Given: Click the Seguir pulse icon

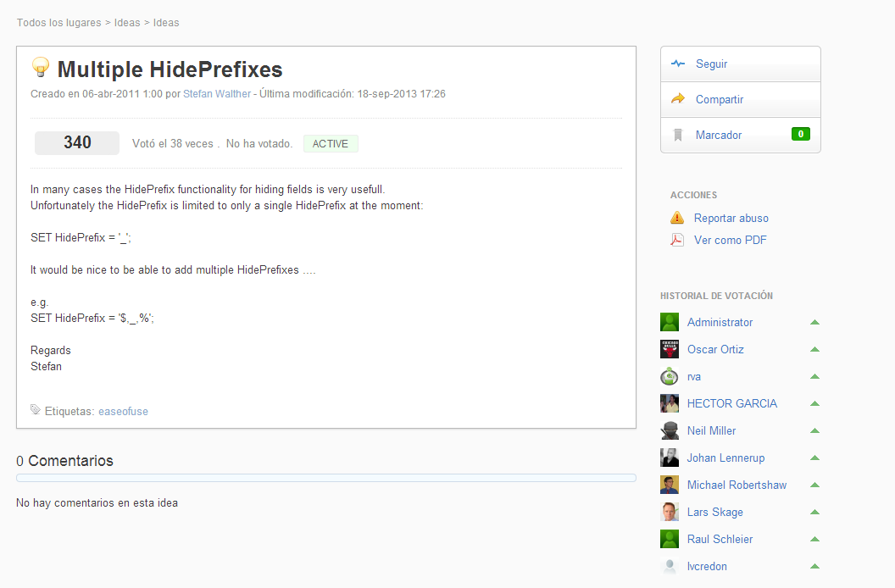Looking at the screenshot, I should (x=678, y=64).
